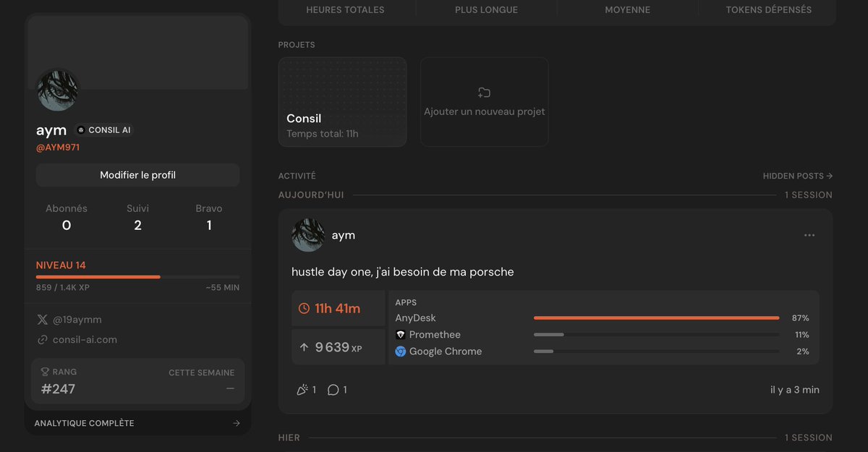Click aym's avatar in the activity post
Viewport: 868px width, 452px height.
(x=308, y=235)
